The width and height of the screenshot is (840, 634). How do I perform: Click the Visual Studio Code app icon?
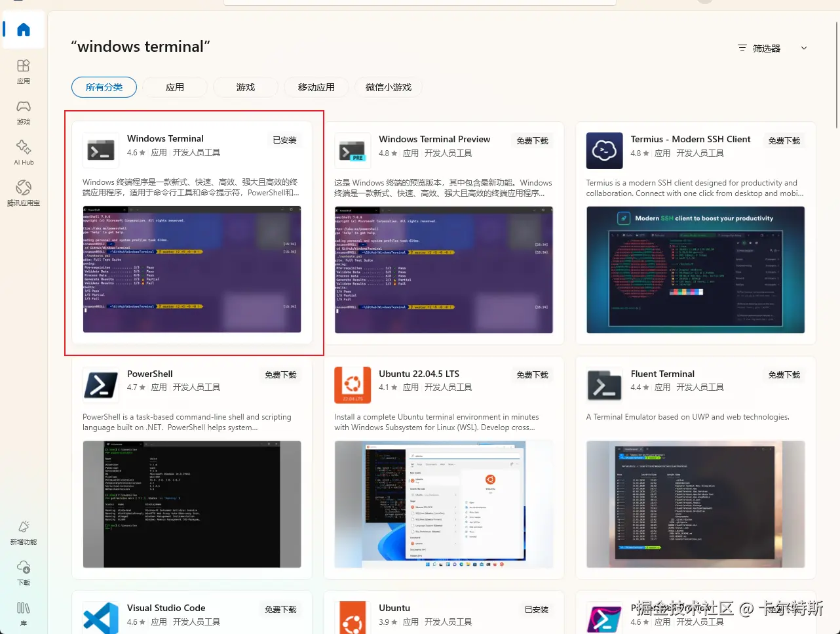point(100,617)
